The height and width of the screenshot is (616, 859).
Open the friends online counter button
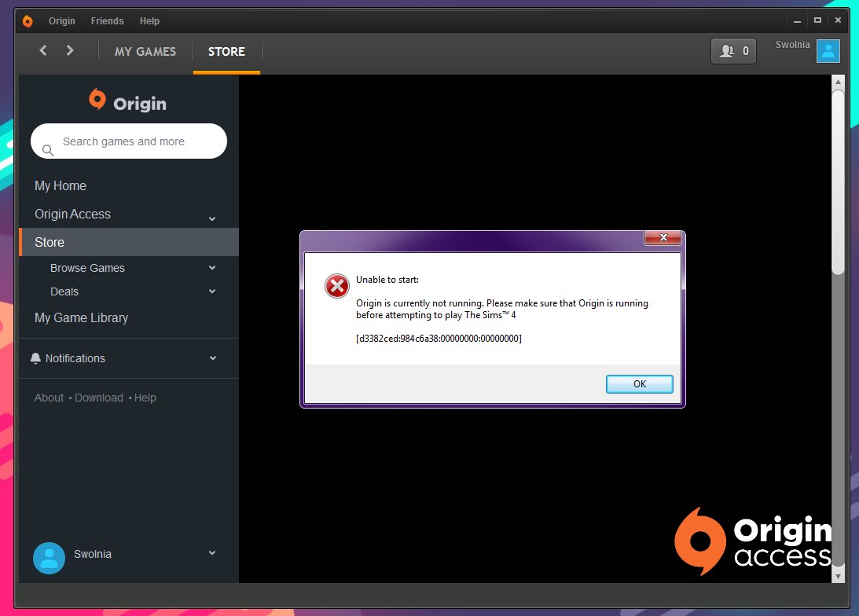click(x=733, y=51)
